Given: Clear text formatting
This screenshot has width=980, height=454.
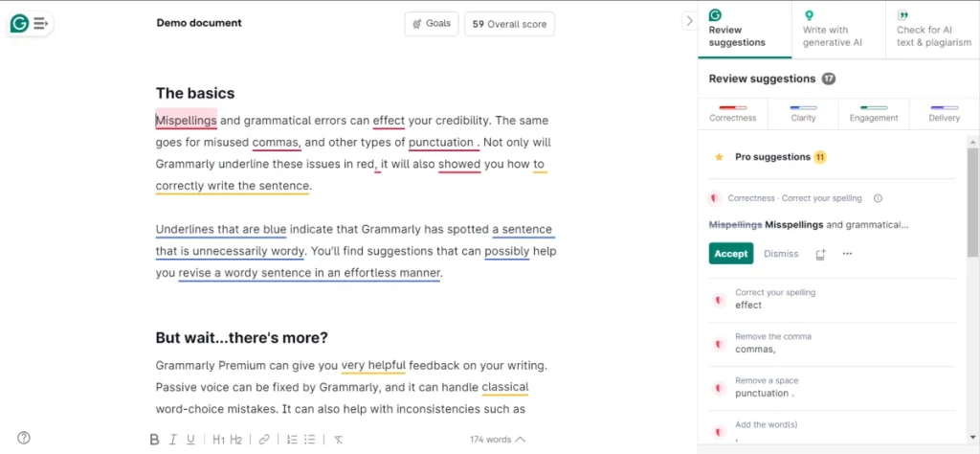Looking at the screenshot, I should 338,440.
